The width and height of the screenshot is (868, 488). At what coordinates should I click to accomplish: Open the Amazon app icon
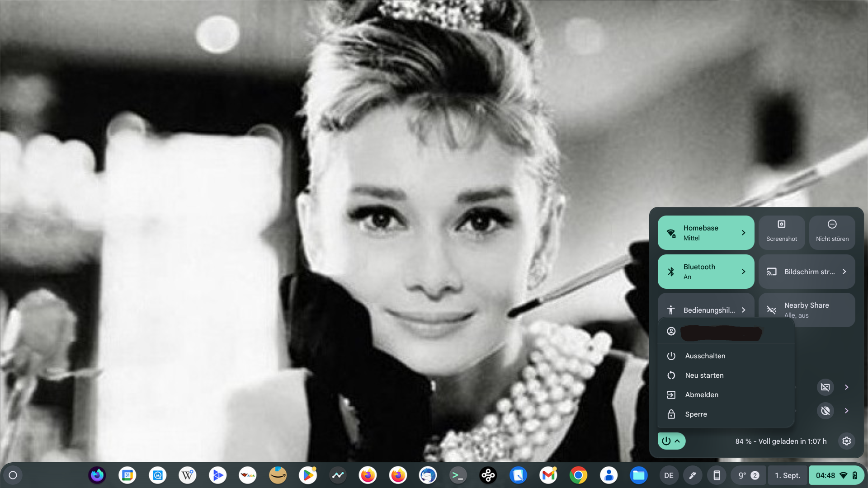pos(278,475)
